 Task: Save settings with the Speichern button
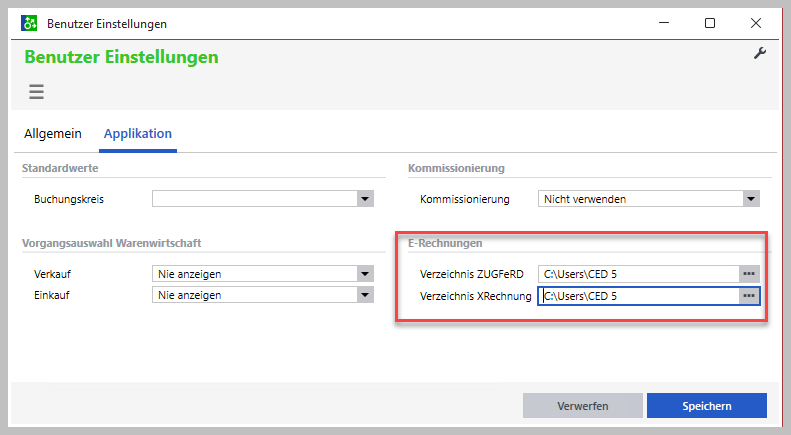706,406
